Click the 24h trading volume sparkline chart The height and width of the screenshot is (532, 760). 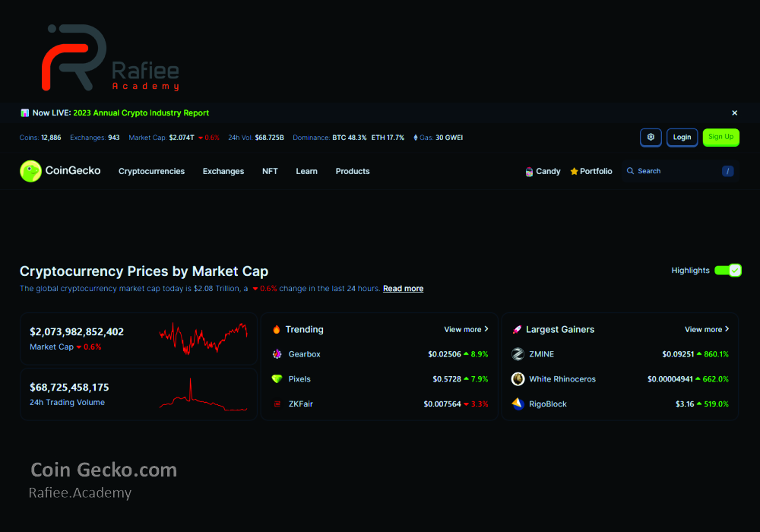click(x=204, y=394)
